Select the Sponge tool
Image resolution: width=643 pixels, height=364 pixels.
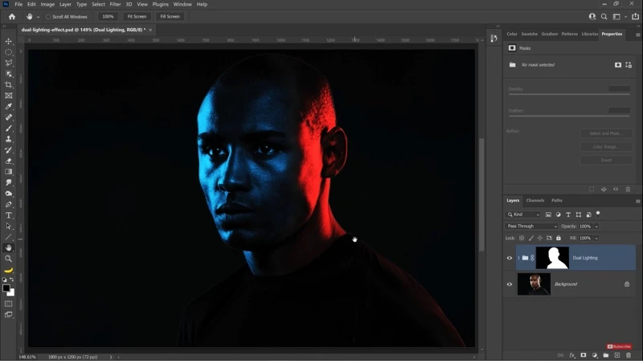(9, 194)
